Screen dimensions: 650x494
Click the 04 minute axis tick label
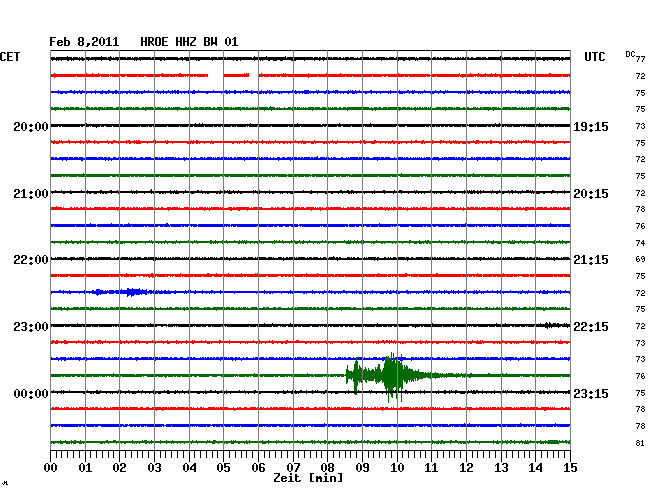click(189, 468)
